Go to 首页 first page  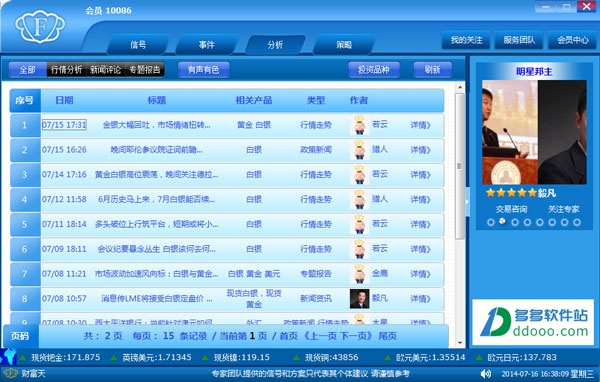[289, 336]
